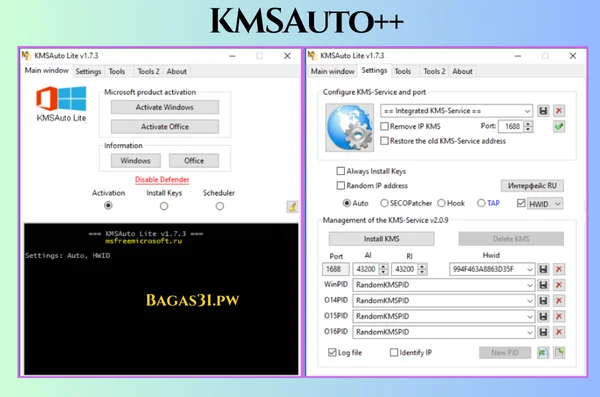Check Restore the old KMS-Service address
600x397 pixels.
click(x=385, y=141)
